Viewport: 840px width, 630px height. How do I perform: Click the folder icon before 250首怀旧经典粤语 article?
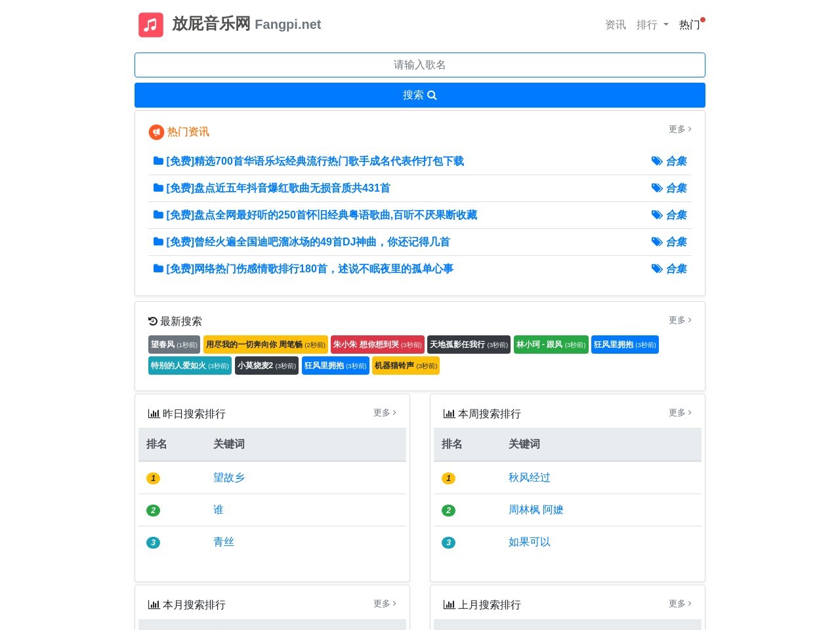coord(158,215)
